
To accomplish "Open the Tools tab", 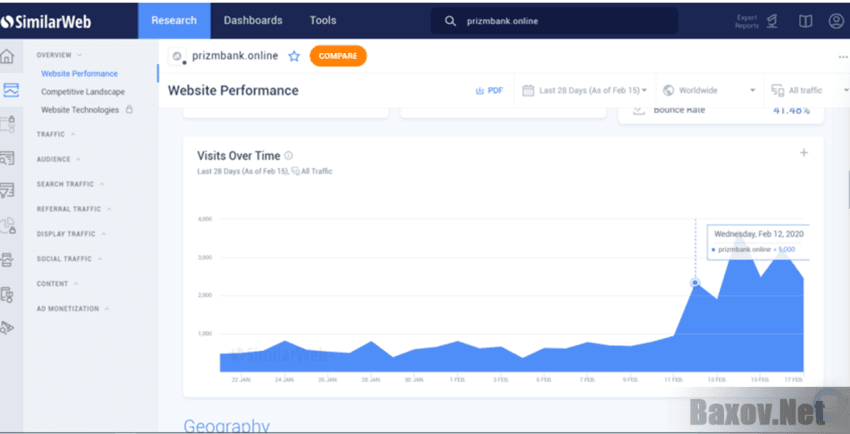I will [x=323, y=20].
